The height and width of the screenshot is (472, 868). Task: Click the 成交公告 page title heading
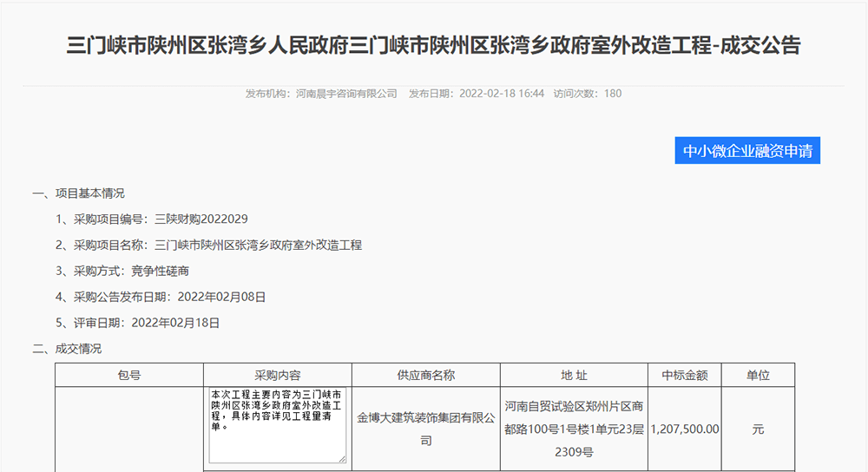click(x=433, y=46)
